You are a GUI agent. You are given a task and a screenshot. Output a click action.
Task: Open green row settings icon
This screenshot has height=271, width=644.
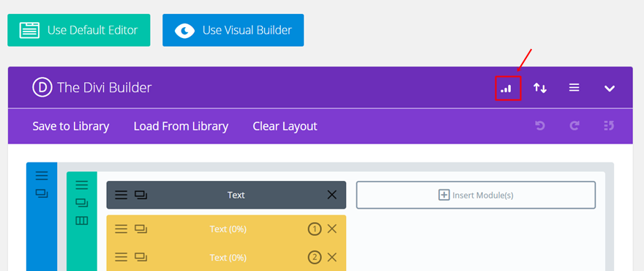click(x=82, y=185)
